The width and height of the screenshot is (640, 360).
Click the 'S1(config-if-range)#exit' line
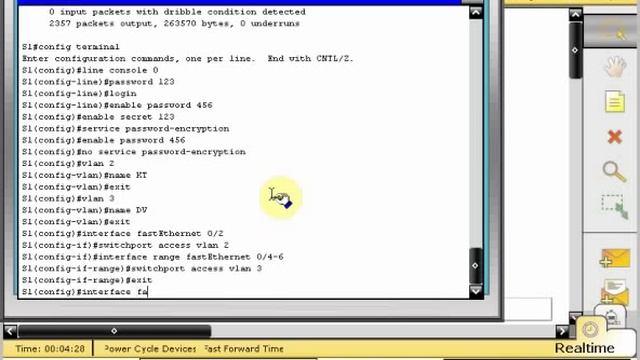click(87, 280)
